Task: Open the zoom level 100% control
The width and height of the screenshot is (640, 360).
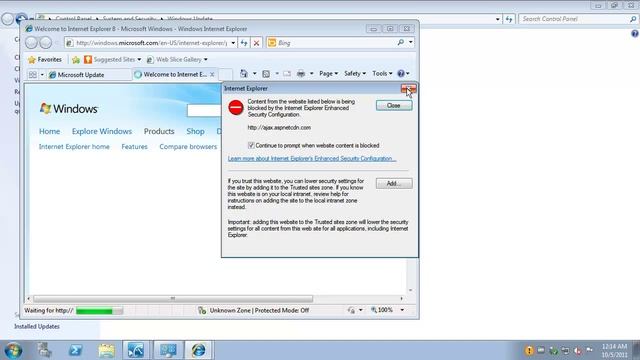Action: click(382, 310)
